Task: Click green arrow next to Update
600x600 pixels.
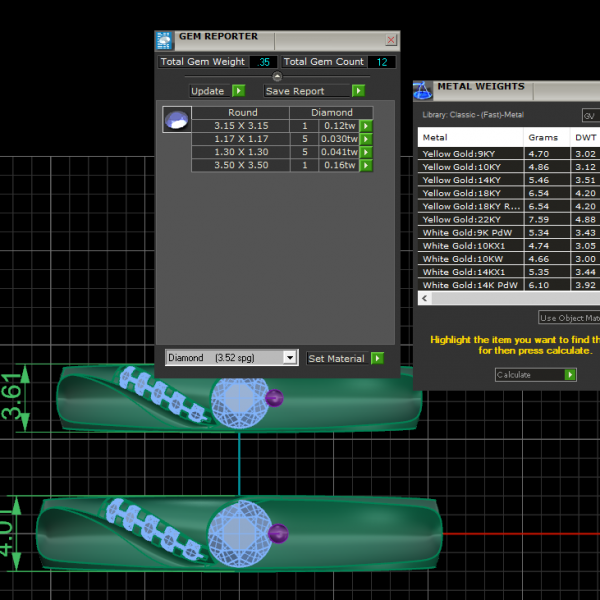Action: (238, 91)
